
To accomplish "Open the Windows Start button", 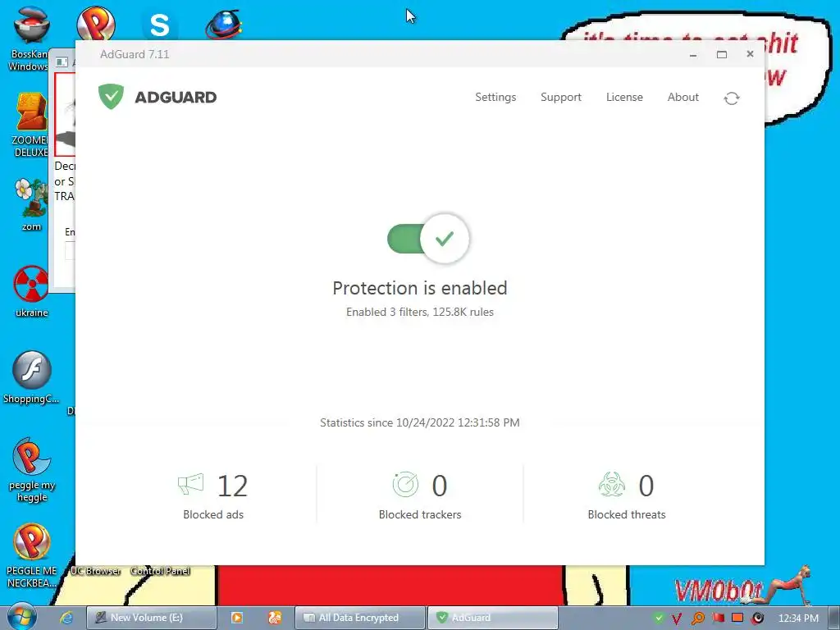I will [21, 617].
